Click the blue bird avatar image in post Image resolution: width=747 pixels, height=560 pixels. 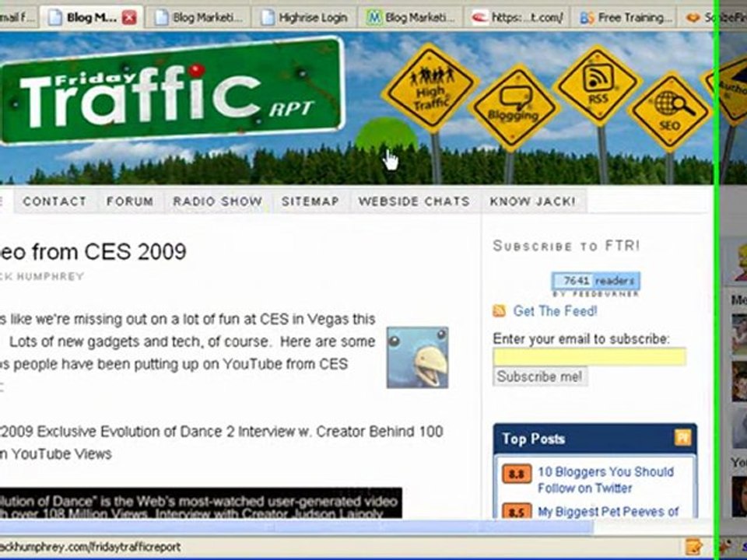[417, 357]
